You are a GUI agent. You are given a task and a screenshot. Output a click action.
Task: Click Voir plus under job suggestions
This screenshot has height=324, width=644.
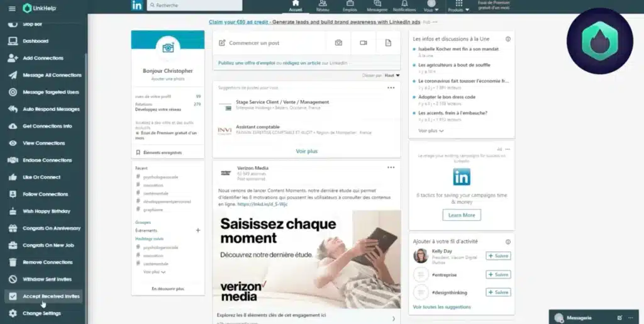307,151
